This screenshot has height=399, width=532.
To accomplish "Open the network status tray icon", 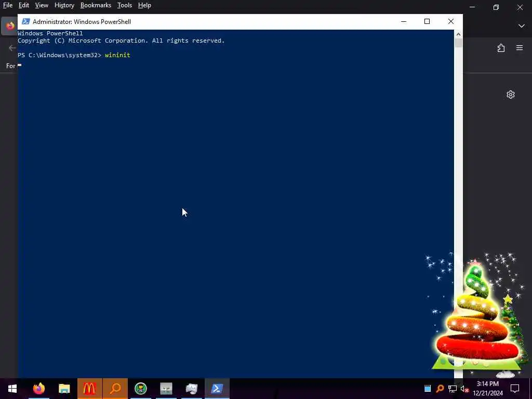I will coord(453,389).
